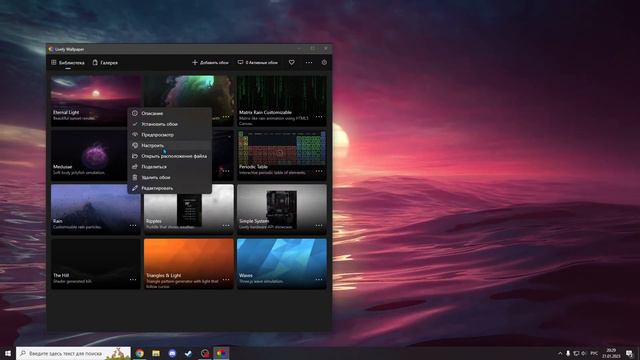Select 'Предпросмотр' from the context menu
The width and height of the screenshot is (640, 360).
170,135
